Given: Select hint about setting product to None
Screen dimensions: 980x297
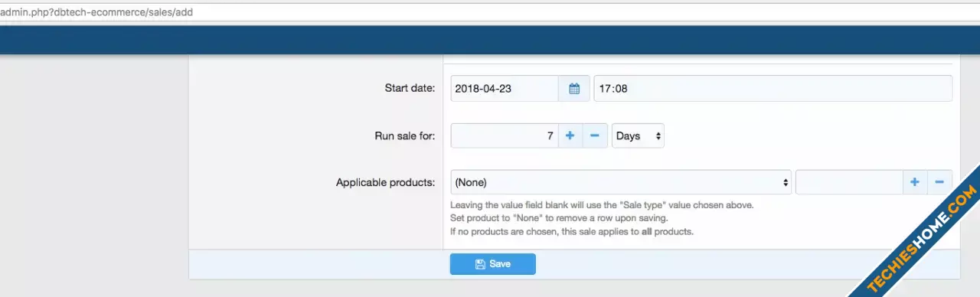Looking at the screenshot, I should tap(559, 218).
